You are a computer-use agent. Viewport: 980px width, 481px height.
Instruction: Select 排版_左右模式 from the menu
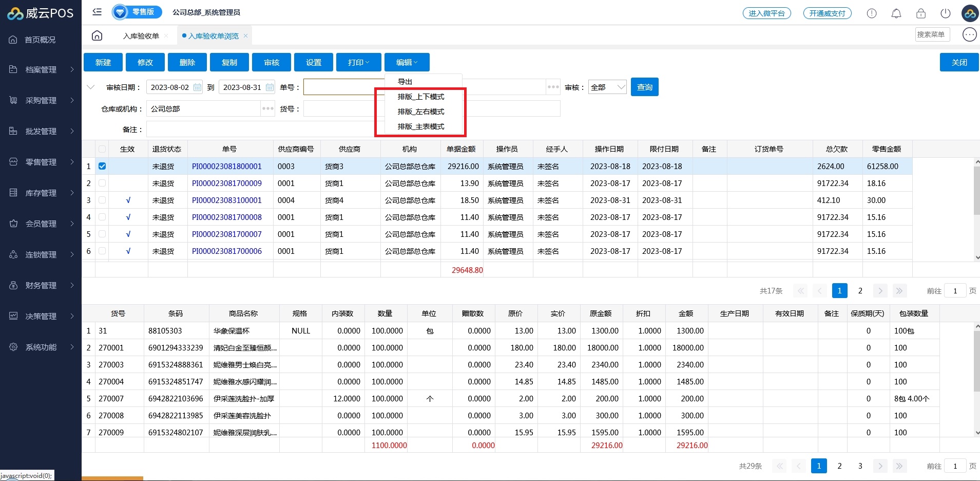click(420, 112)
